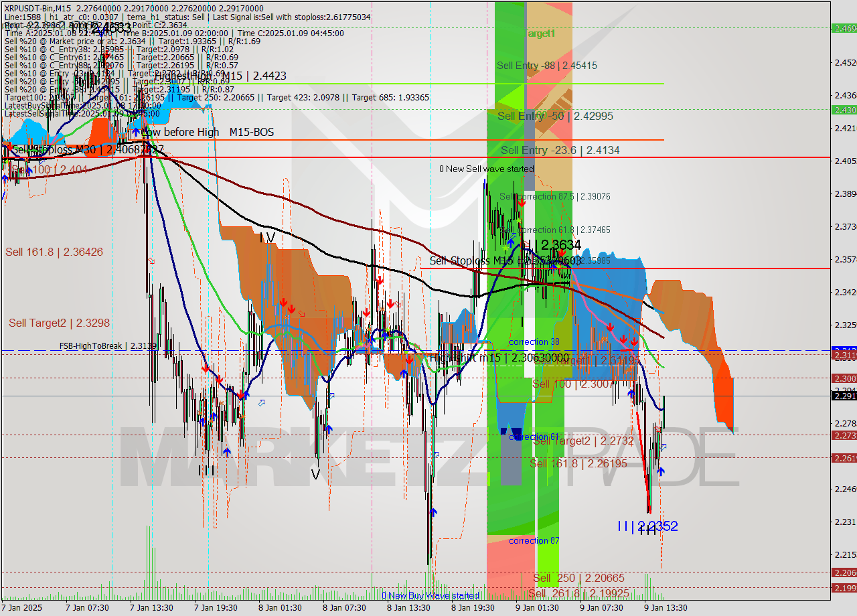The image size is (857, 616).
Task: Select 'Sell Target2 | 2.2732' label
Action: coord(583,441)
